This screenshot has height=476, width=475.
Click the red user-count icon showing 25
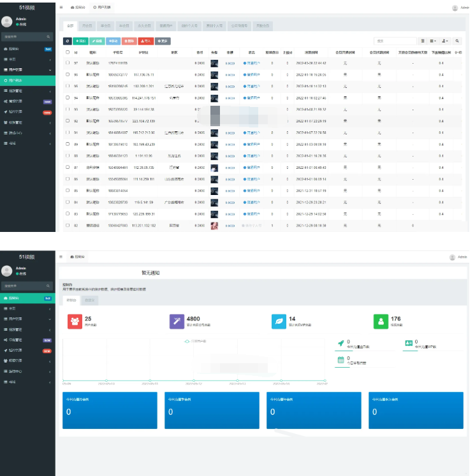pyautogui.click(x=75, y=321)
